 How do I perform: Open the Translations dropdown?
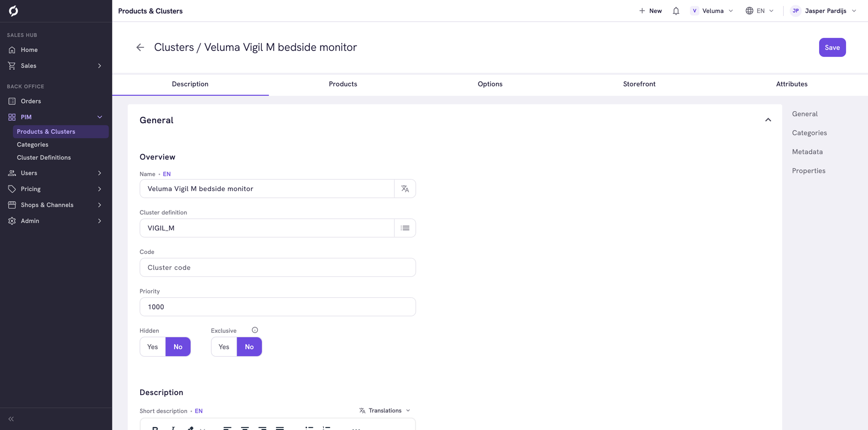(x=385, y=411)
